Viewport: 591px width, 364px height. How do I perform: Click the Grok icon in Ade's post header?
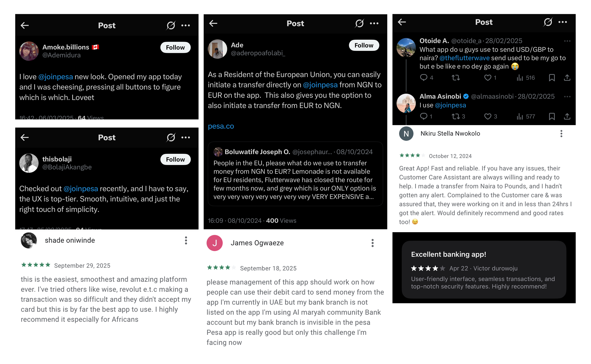pos(359,23)
